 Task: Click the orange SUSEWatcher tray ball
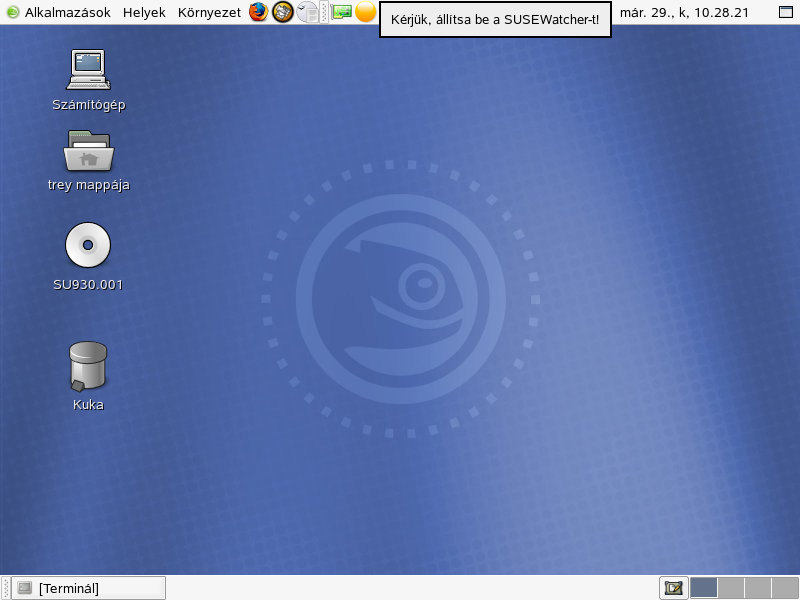coord(365,12)
